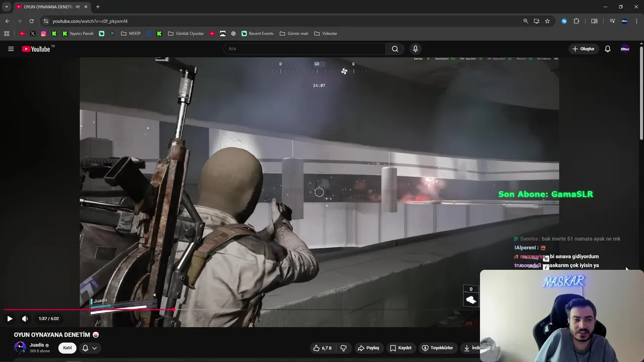Open the media controls music note icon
This screenshot has width=644, height=362.
[612, 21]
